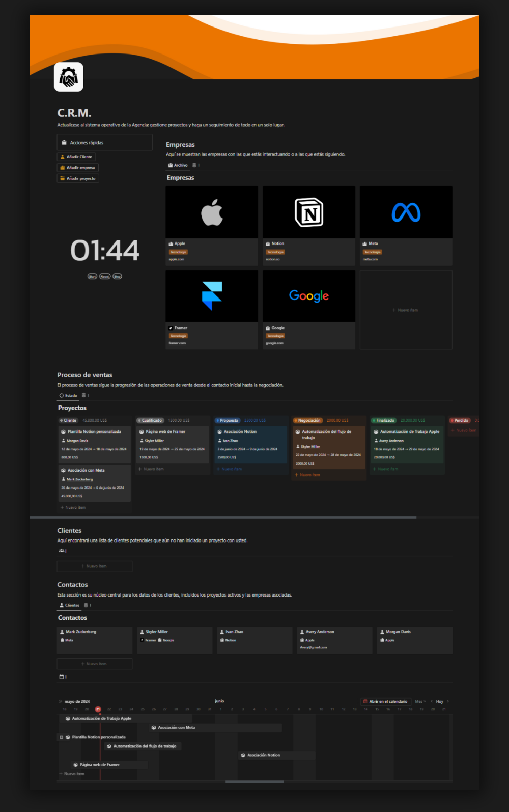The image size is (509, 812).
Task: Click the handshake gear page icon
Action: [69, 77]
